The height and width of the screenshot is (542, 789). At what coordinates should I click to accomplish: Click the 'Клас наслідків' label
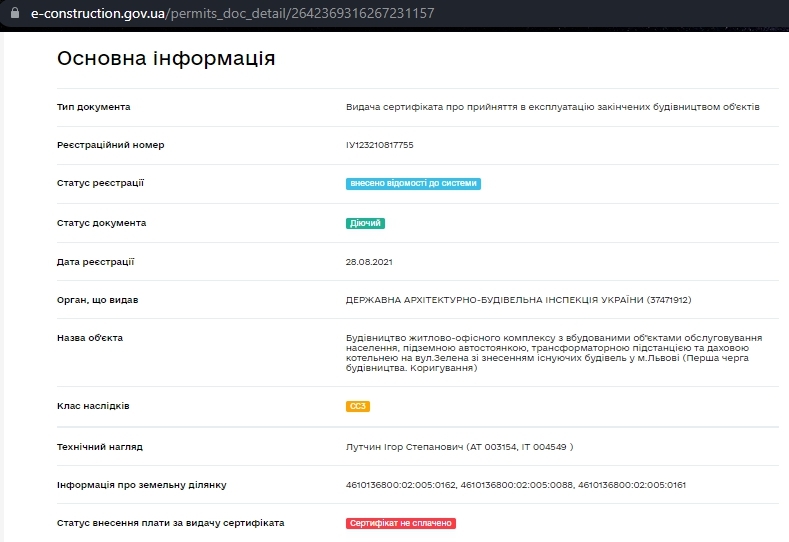click(x=93, y=406)
